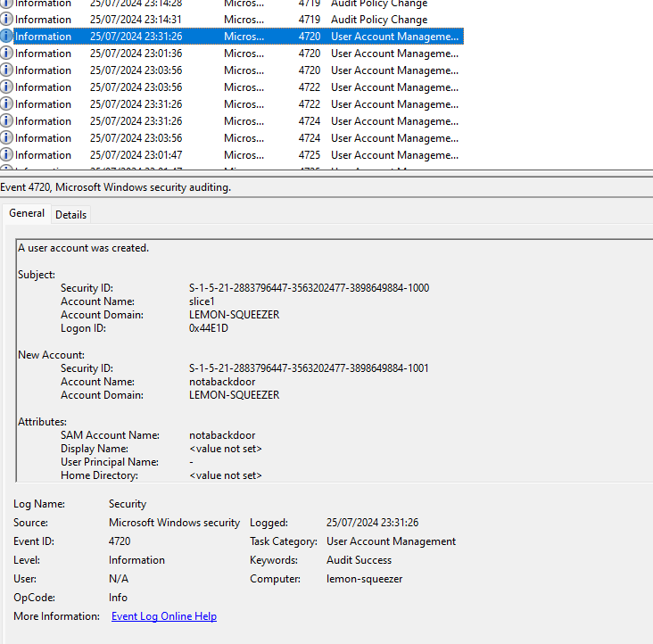
Task: Click info icon for 4722 event at 23:31:26
Action: click(x=7, y=104)
